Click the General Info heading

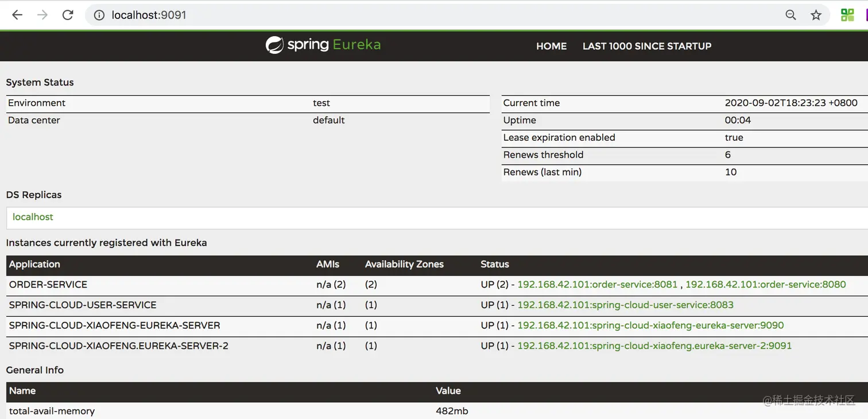coord(34,370)
